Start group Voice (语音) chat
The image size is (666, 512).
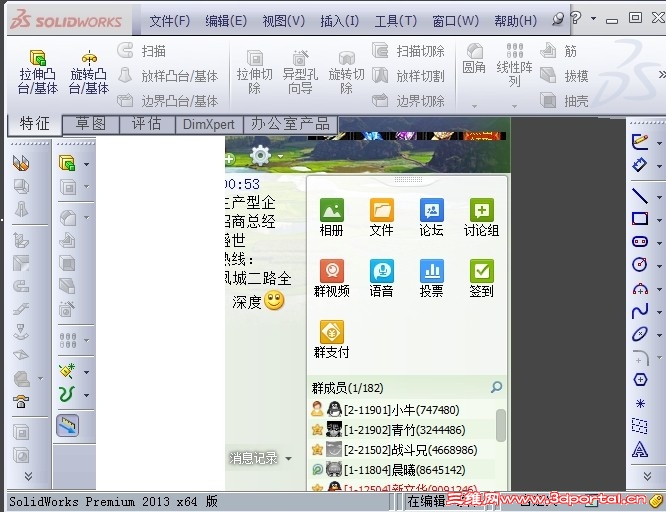pos(381,278)
